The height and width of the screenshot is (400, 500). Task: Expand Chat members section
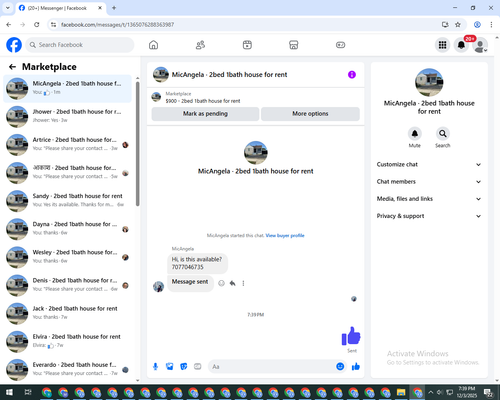429,182
